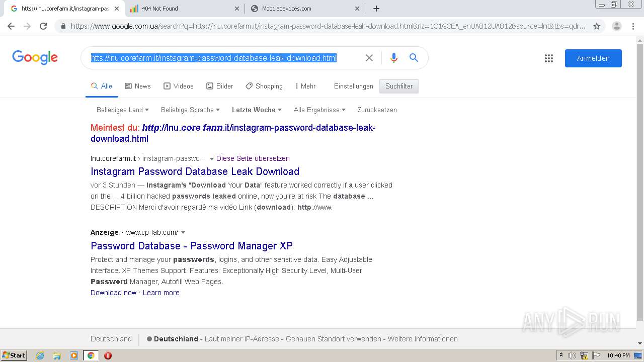This screenshot has height=362, width=644.
Task: Launch Internet Explorer from taskbar
Action: [x=40, y=355]
